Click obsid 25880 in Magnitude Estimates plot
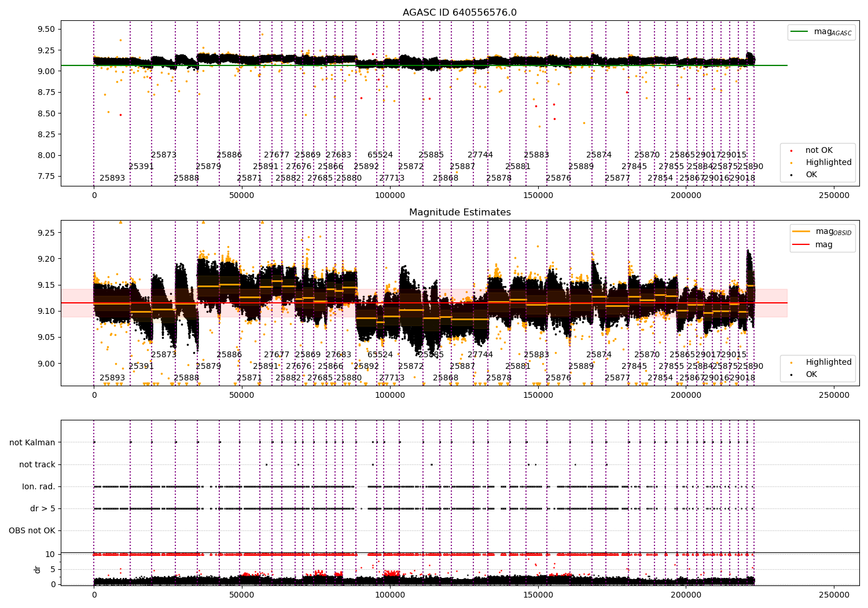Screen dimensions: 868x608 tap(349, 378)
